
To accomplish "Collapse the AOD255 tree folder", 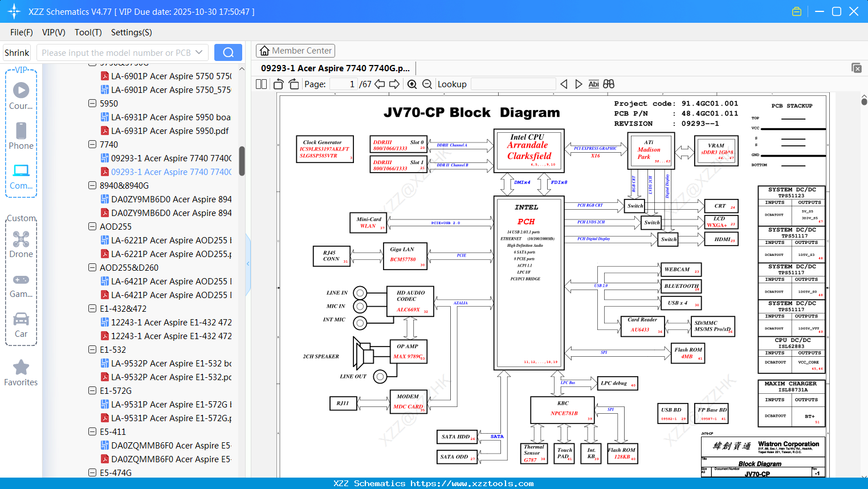I will pyautogui.click(x=92, y=227).
